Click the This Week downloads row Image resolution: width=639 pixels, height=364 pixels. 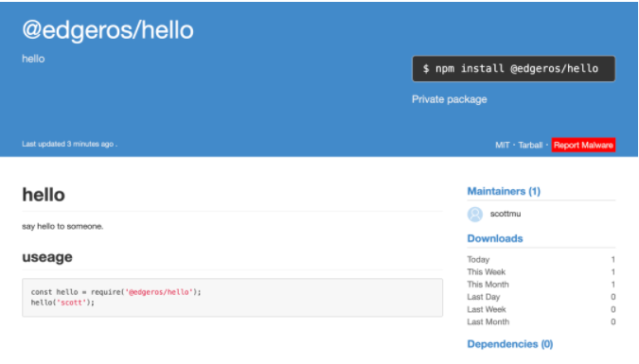(x=541, y=272)
